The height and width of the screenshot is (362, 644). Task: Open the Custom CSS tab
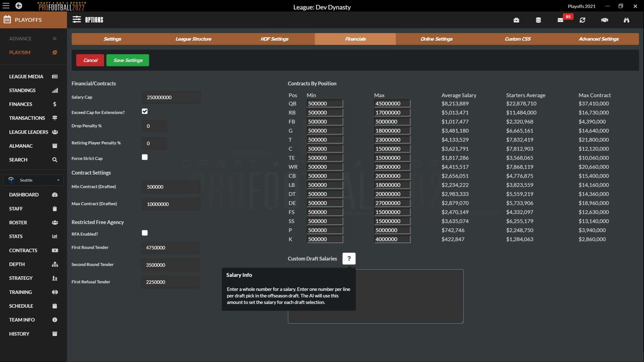[518, 39]
